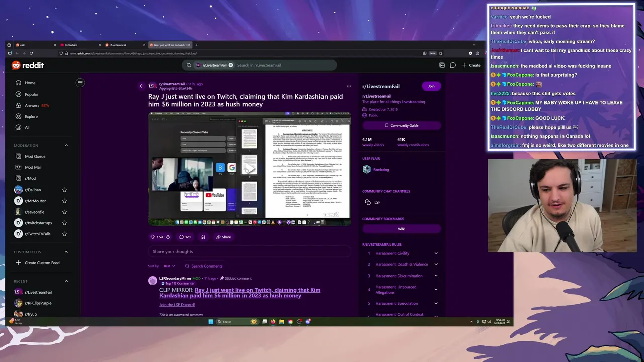Open a new browser tab
Image resolution: width=644 pixels, height=362 pixels.
tap(196, 45)
